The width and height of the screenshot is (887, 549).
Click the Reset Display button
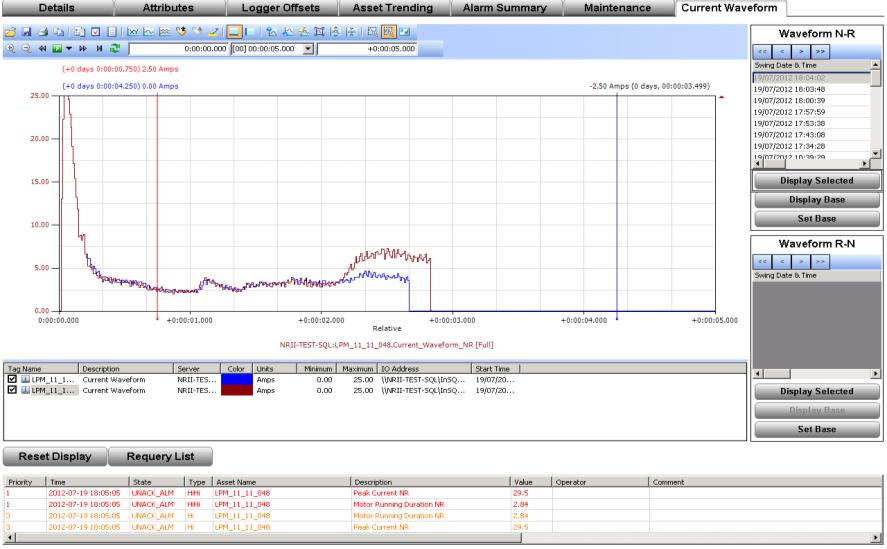point(55,456)
